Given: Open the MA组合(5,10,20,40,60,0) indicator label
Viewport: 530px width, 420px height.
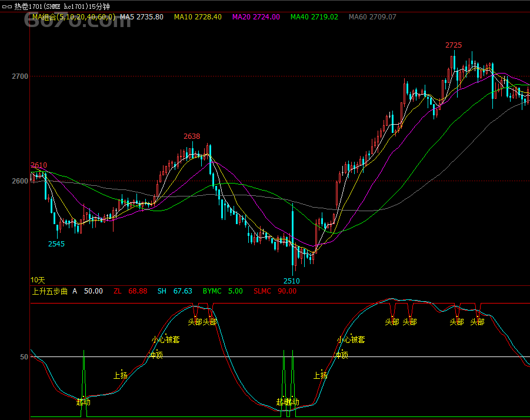Looking at the screenshot, I should [73, 17].
